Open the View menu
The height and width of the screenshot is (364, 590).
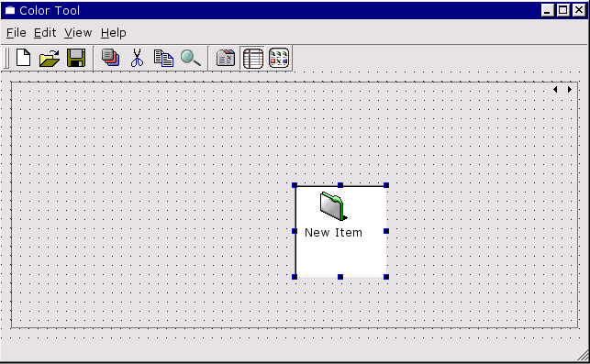pyautogui.click(x=78, y=33)
